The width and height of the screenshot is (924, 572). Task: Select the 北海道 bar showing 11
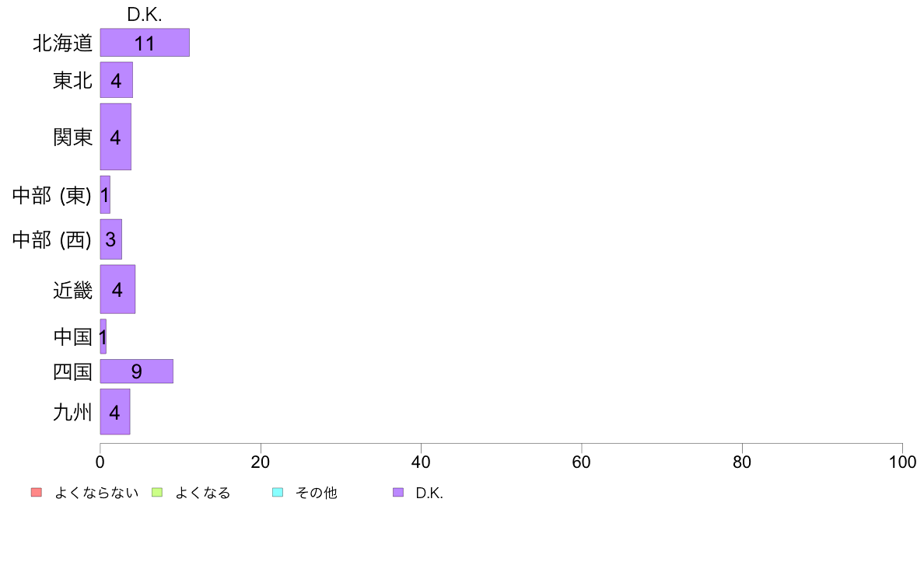145,43
